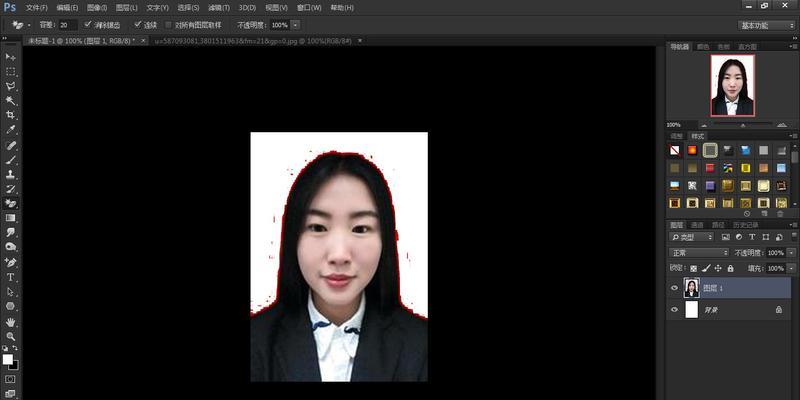
Task: Select the Hand tool
Action: coord(10,322)
